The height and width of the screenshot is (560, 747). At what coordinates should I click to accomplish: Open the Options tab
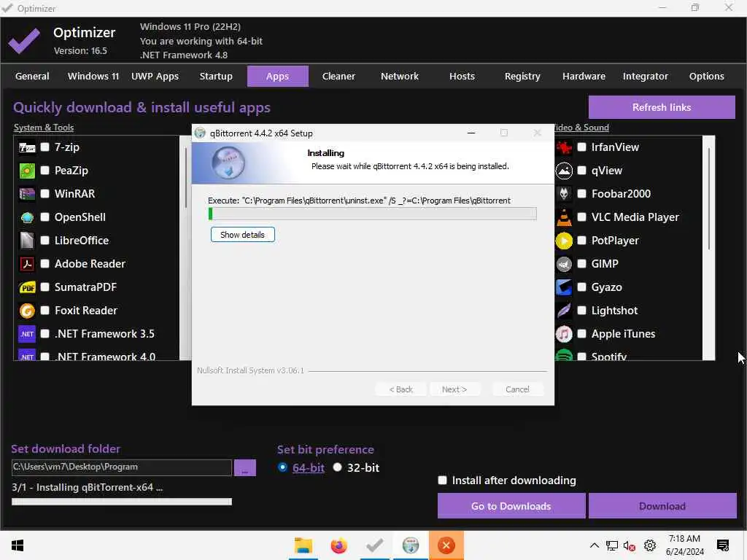tap(706, 76)
